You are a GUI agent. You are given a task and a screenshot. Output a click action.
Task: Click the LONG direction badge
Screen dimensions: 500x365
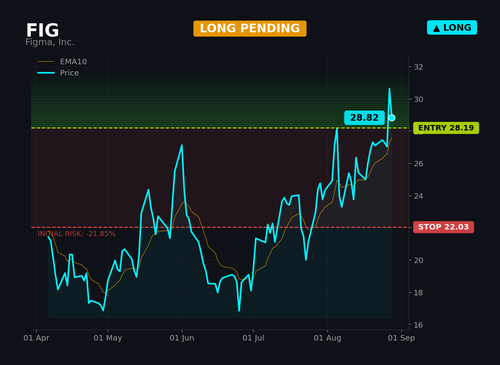[x=452, y=28]
